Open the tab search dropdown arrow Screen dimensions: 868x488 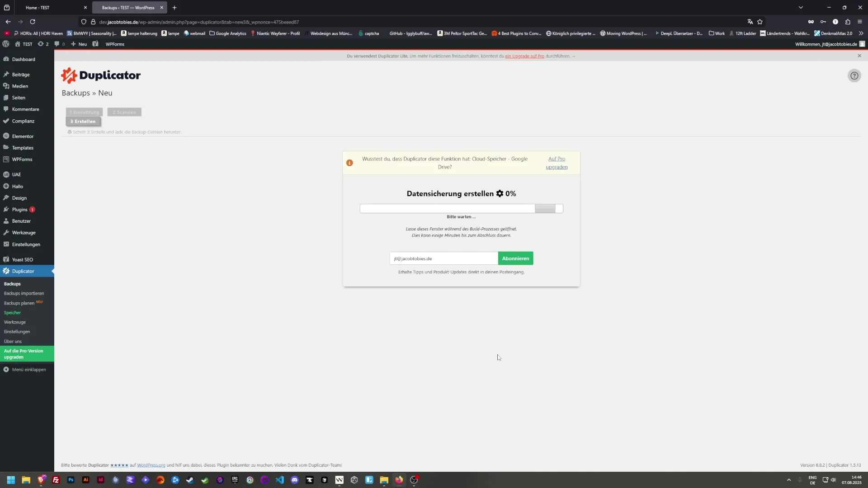pyautogui.click(x=801, y=7)
